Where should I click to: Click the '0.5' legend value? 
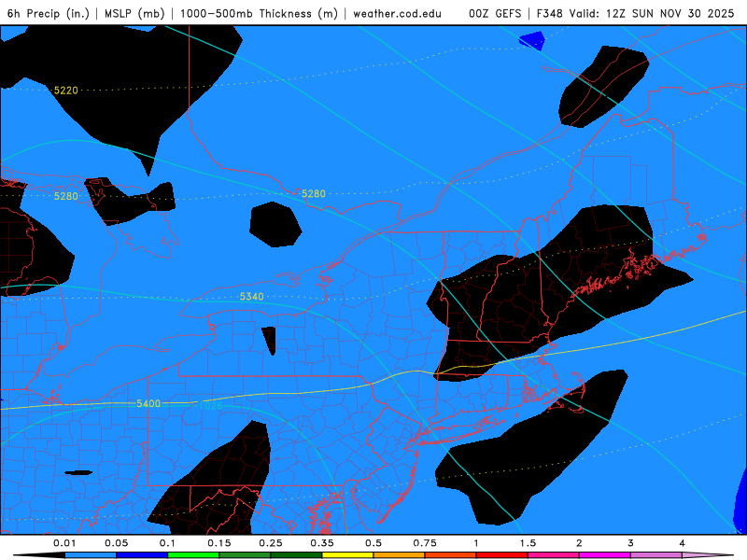(x=373, y=543)
